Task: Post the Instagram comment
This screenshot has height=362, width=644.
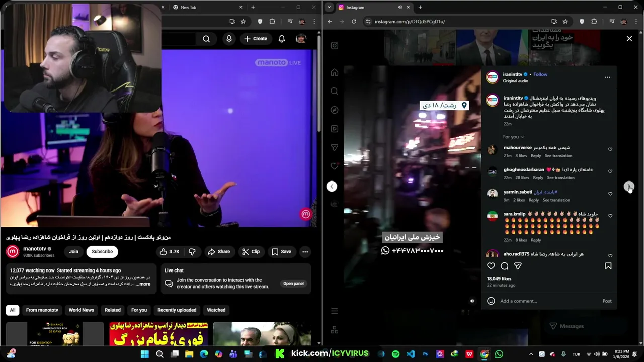Action: point(607,301)
